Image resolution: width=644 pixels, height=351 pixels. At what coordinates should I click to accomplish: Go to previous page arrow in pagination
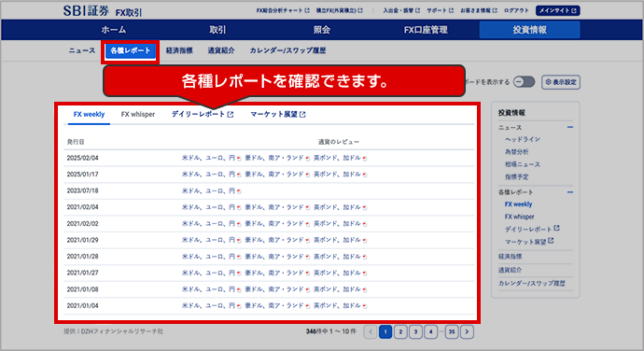pyautogui.click(x=371, y=331)
